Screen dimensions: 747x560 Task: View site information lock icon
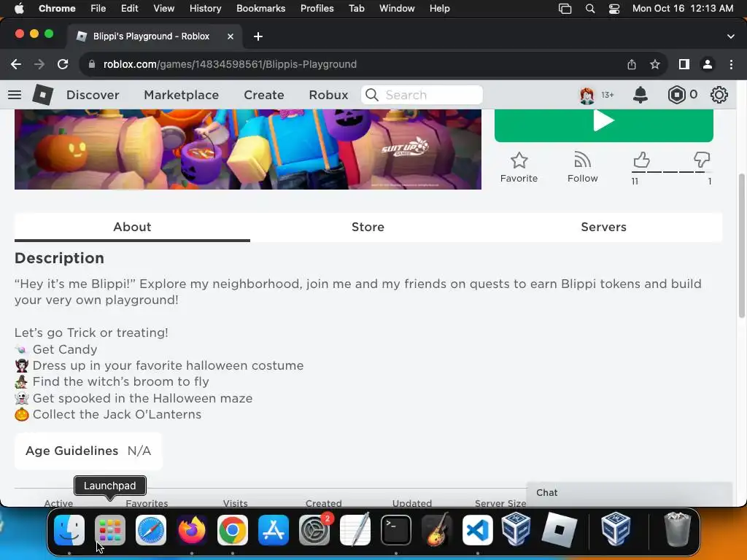point(92,64)
